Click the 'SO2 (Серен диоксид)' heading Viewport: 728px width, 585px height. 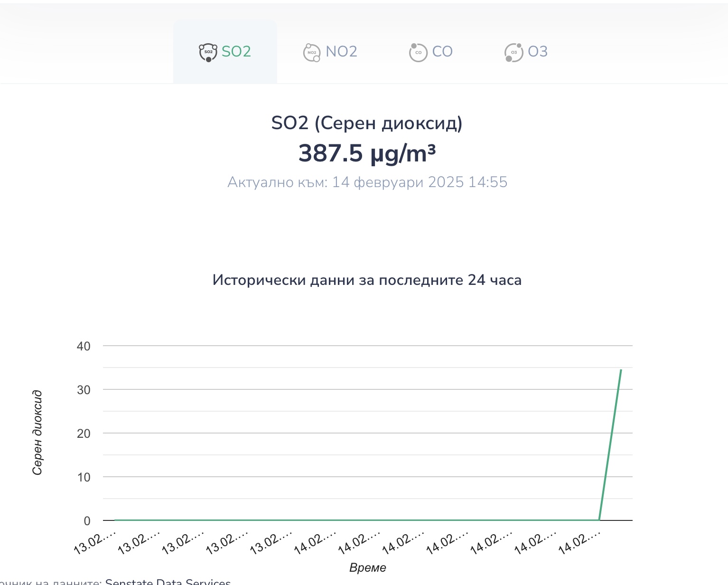[x=367, y=123]
